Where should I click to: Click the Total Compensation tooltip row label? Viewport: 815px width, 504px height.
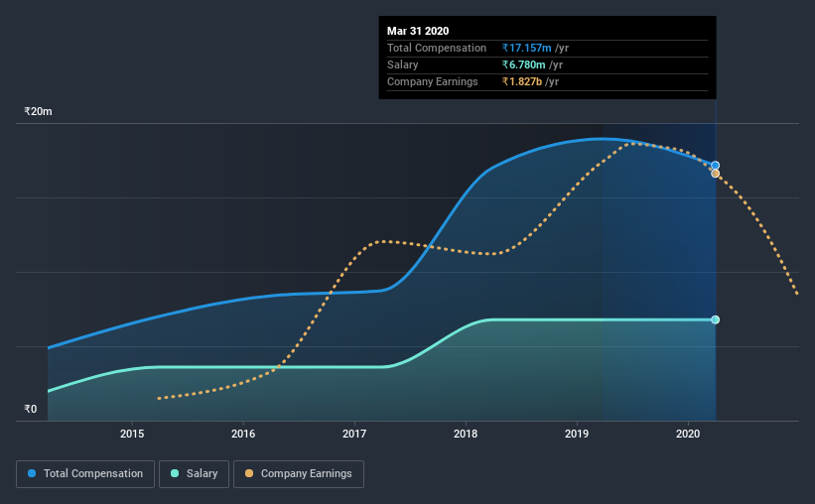click(437, 48)
